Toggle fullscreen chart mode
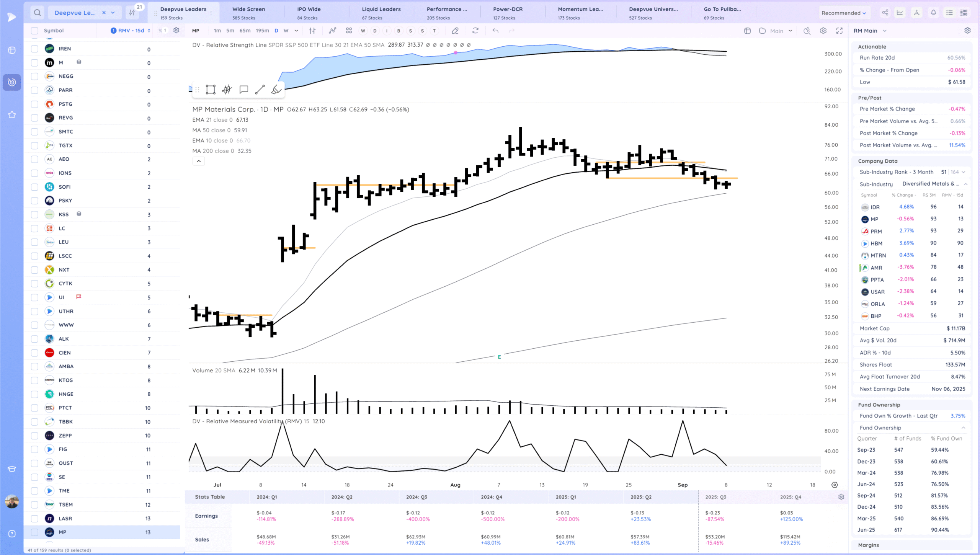This screenshot has width=980, height=555. pyautogui.click(x=839, y=31)
